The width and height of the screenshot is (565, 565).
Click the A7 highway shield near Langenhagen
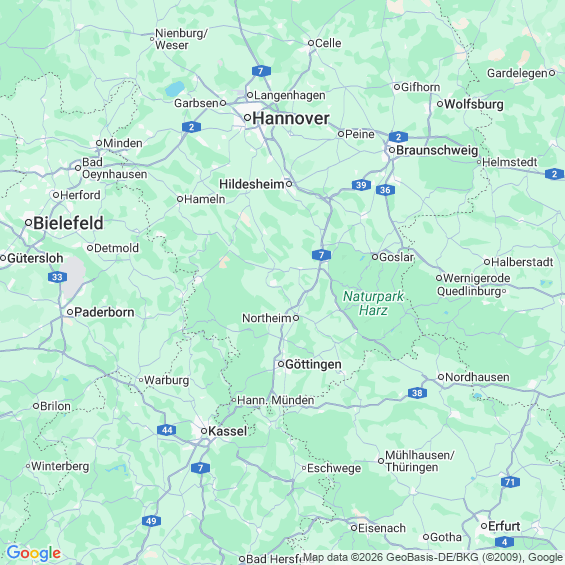[261, 71]
